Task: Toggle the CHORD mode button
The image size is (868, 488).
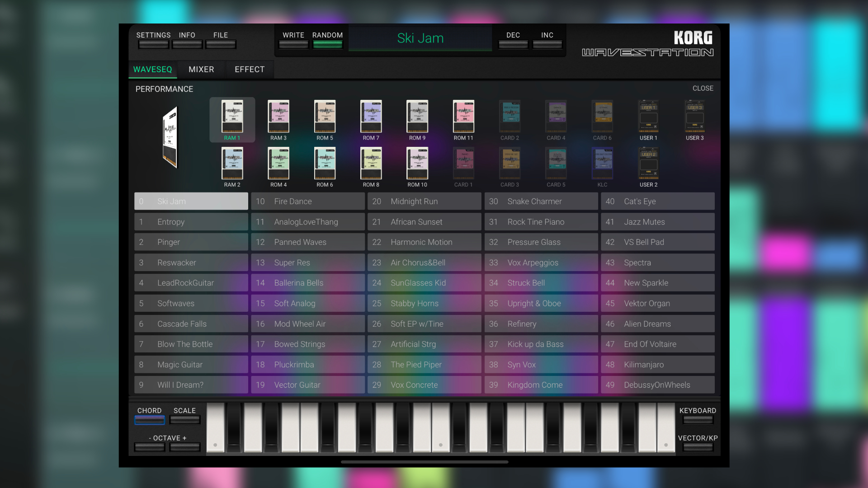Action: pyautogui.click(x=149, y=420)
